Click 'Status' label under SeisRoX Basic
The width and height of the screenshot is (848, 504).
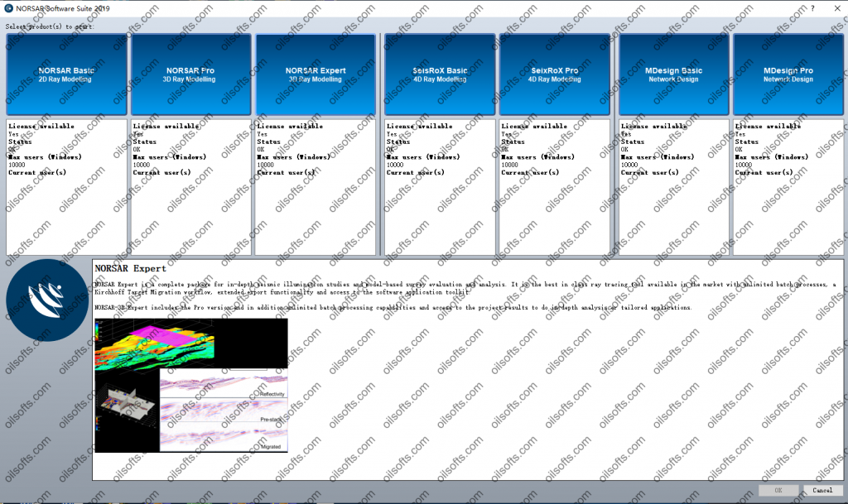pos(398,142)
